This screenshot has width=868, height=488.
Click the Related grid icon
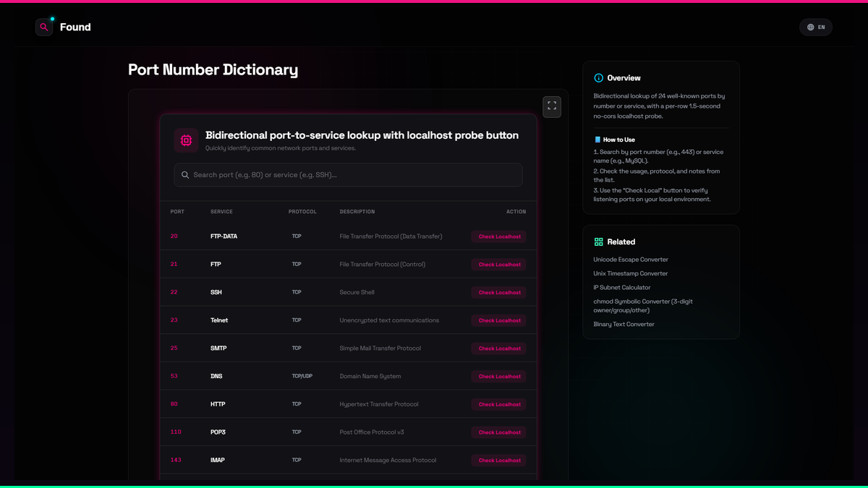click(x=598, y=242)
